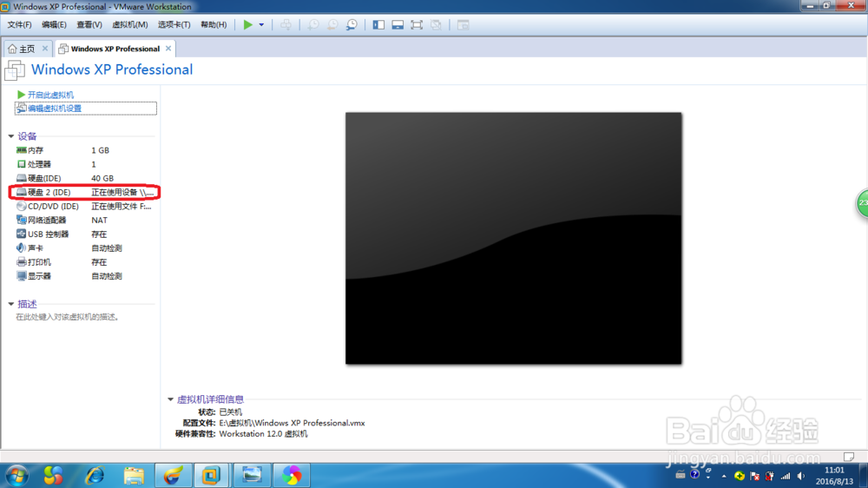The image size is (868, 488).
Task: Select the 硬盘 2 (IDE) row
Action: [84, 192]
